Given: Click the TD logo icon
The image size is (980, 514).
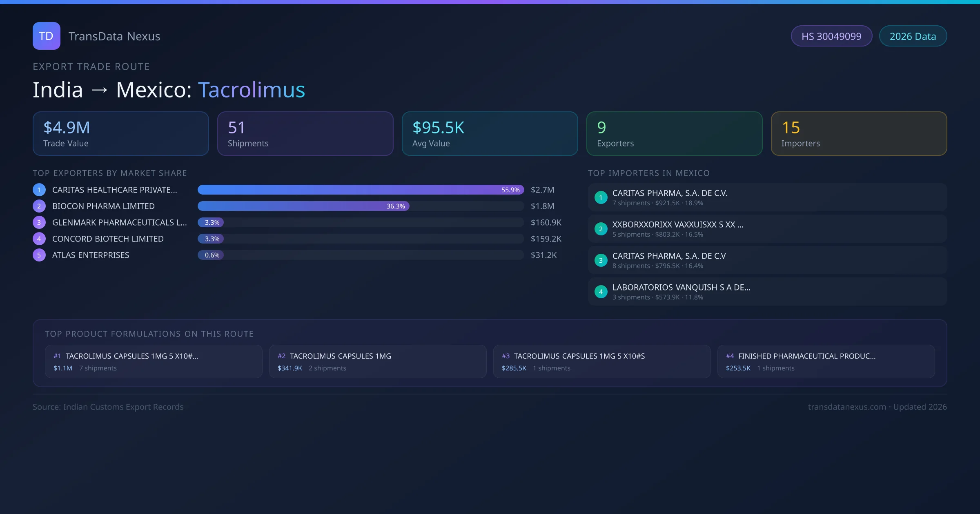Looking at the screenshot, I should coord(46,36).
